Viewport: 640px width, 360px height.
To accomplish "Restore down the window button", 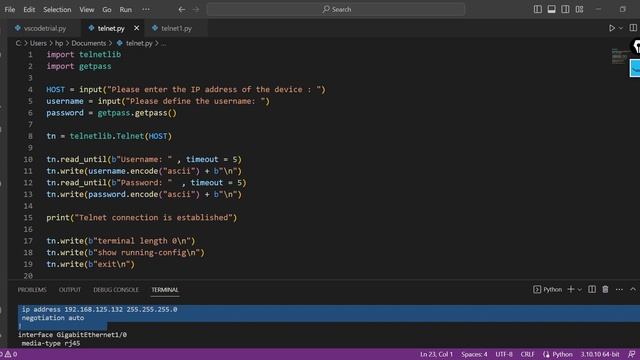I will point(622,9).
